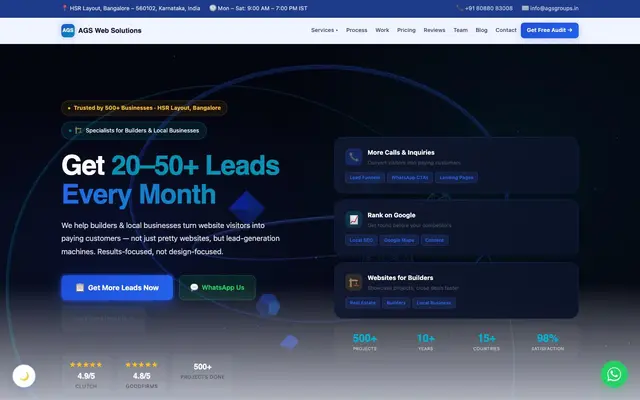Viewport: 640px width, 400px height.
Task: Select the Local SEO tag
Action: click(x=361, y=240)
